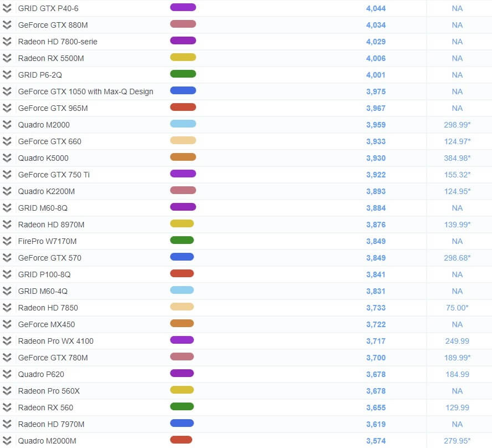Click price 298.99* for Quadro M2000
This screenshot has height=448, width=492.
[457, 125]
